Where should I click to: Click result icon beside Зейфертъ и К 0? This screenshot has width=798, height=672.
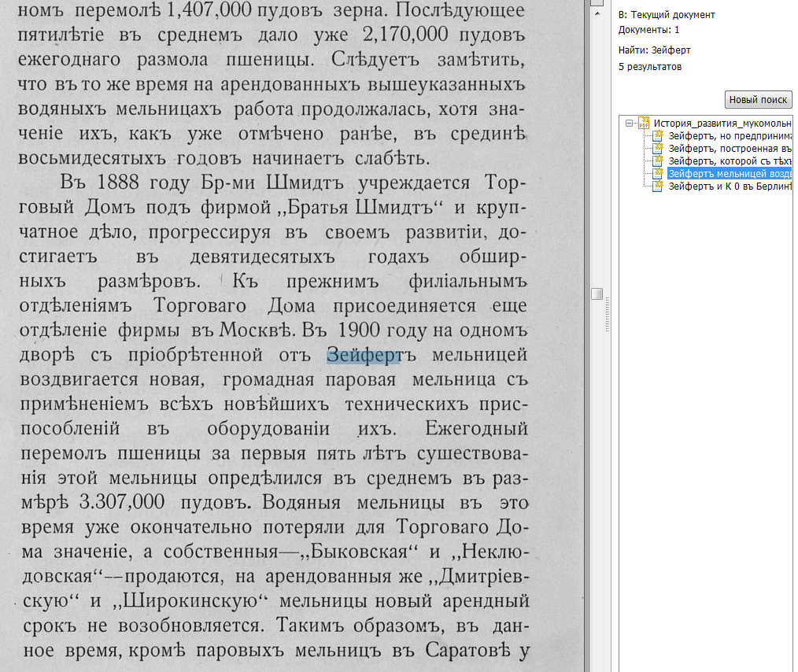point(658,186)
